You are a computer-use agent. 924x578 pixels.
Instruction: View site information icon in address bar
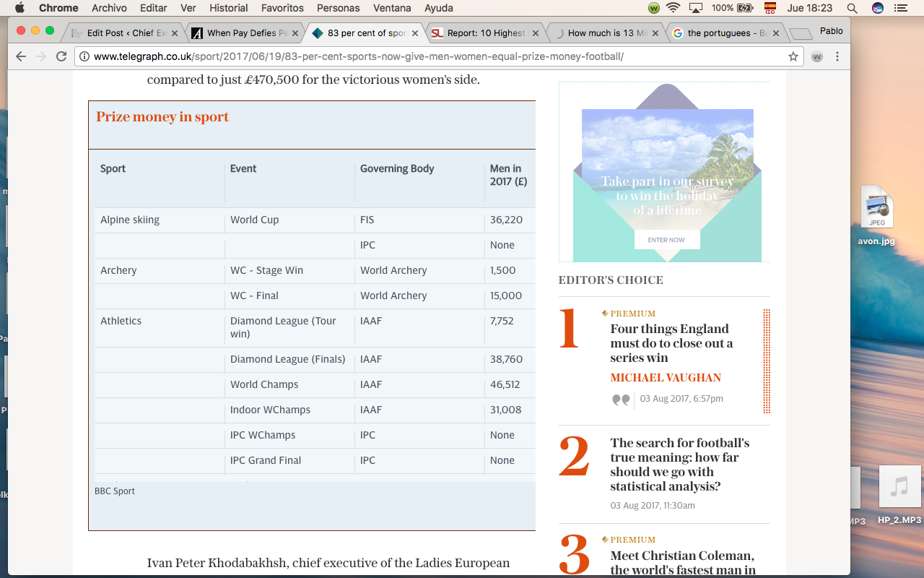pyautogui.click(x=85, y=56)
